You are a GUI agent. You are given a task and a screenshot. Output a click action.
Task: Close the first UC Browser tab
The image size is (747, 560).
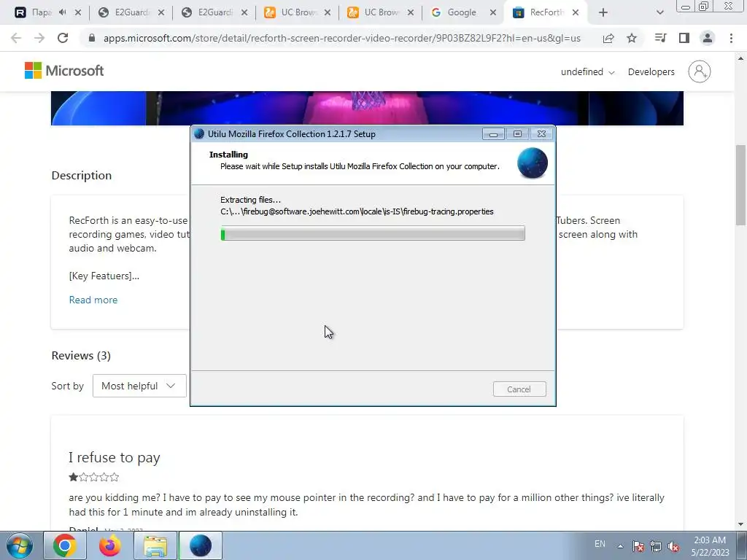pyautogui.click(x=328, y=13)
